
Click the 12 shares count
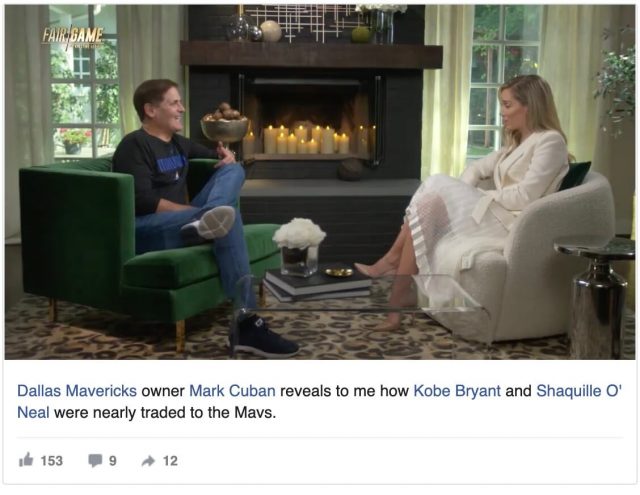pos(170,461)
